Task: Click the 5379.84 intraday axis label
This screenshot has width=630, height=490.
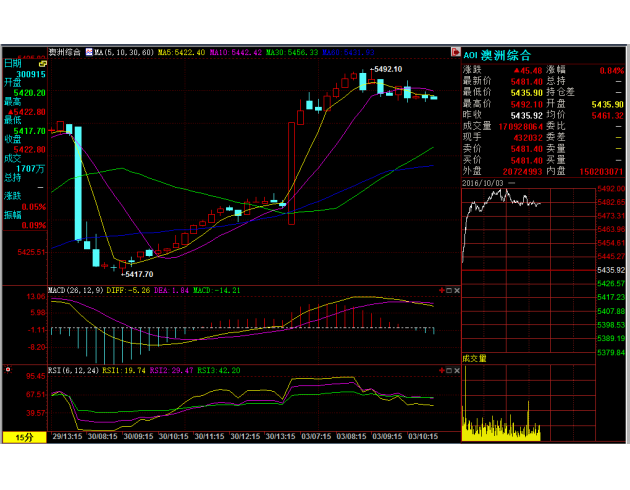Action: [x=611, y=352]
